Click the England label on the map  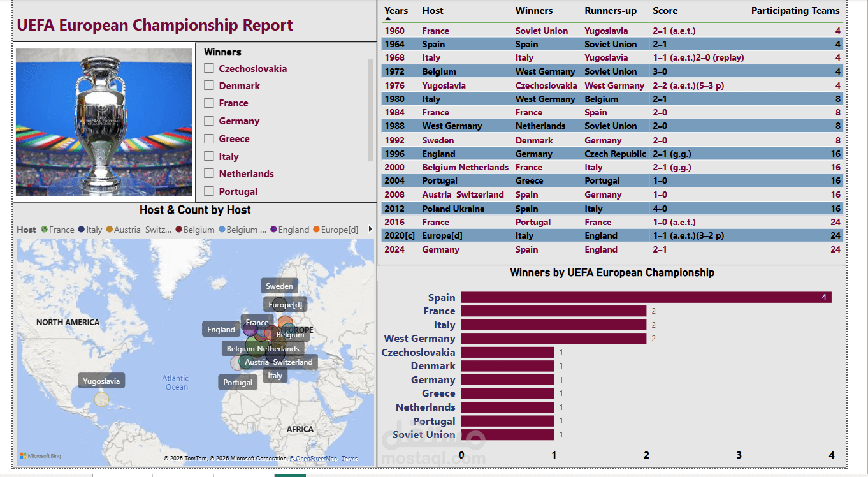(221, 330)
